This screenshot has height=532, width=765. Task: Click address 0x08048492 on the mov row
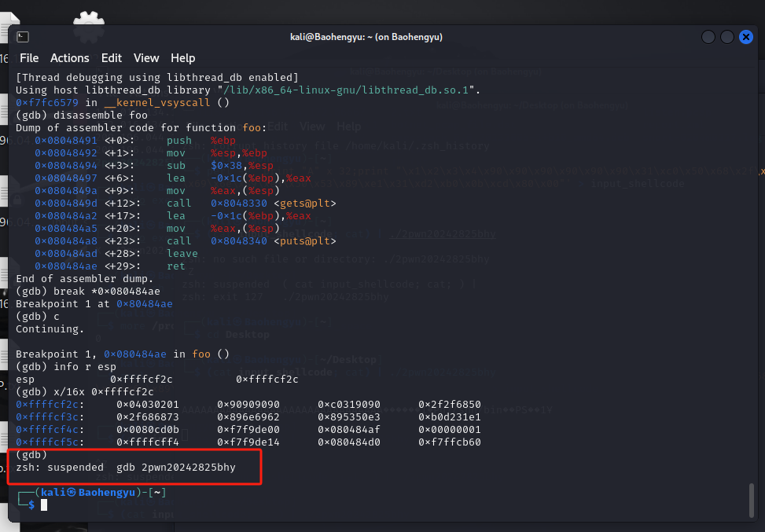click(66, 153)
